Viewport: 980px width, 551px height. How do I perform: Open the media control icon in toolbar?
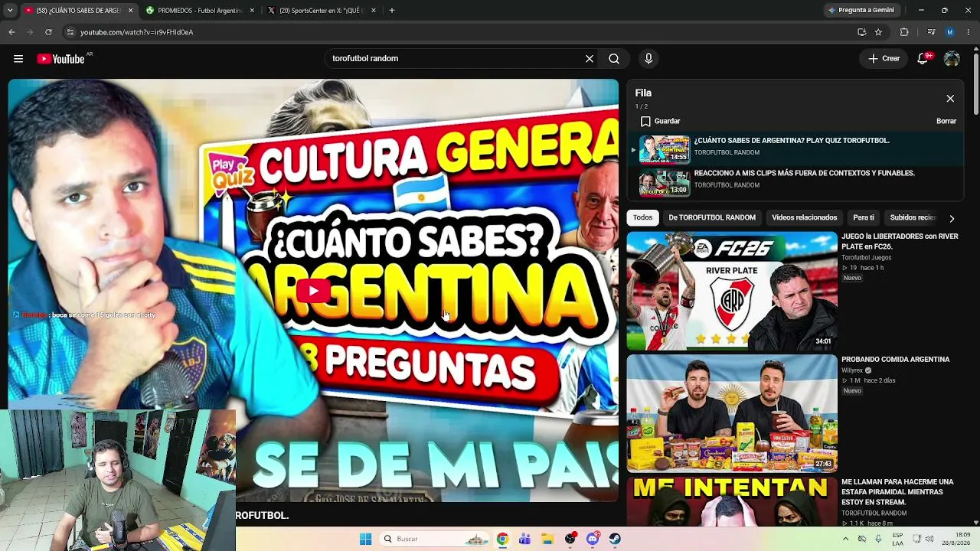coord(931,32)
